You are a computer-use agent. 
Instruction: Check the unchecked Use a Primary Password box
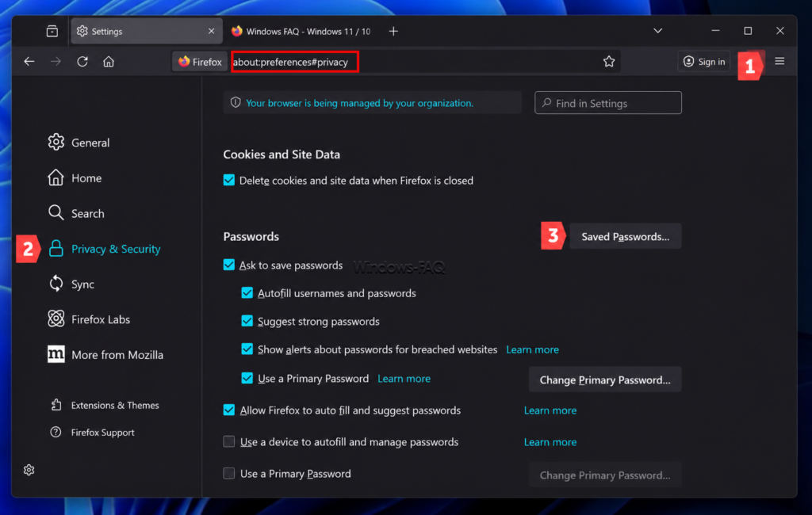[229, 474]
